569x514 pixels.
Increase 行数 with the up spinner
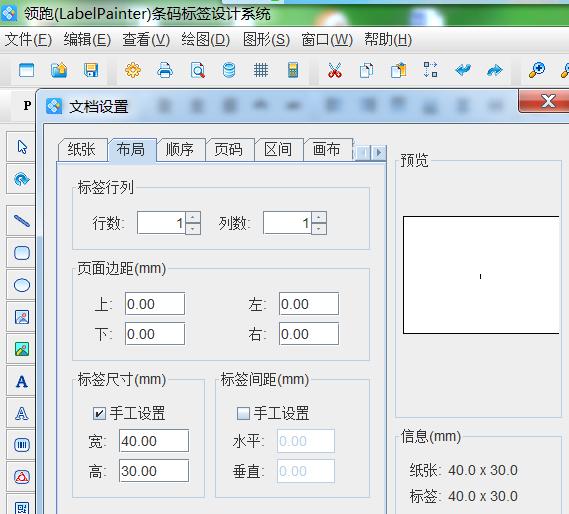193,217
